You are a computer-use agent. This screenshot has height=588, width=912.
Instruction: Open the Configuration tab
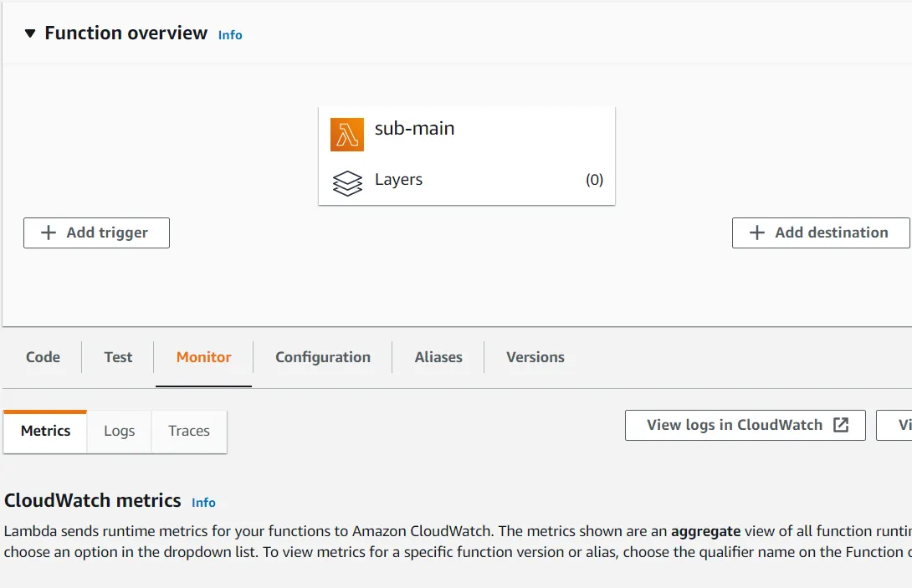coord(323,357)
